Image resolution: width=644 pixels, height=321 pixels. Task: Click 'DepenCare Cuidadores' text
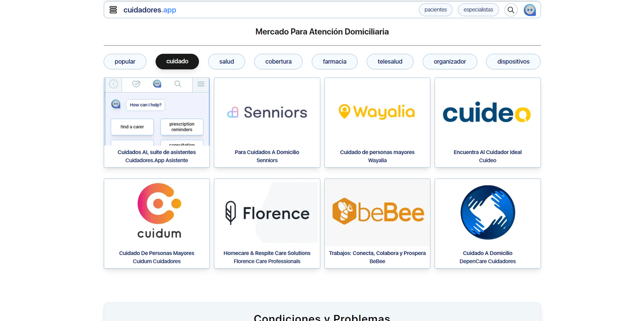[x=487, y=261]
